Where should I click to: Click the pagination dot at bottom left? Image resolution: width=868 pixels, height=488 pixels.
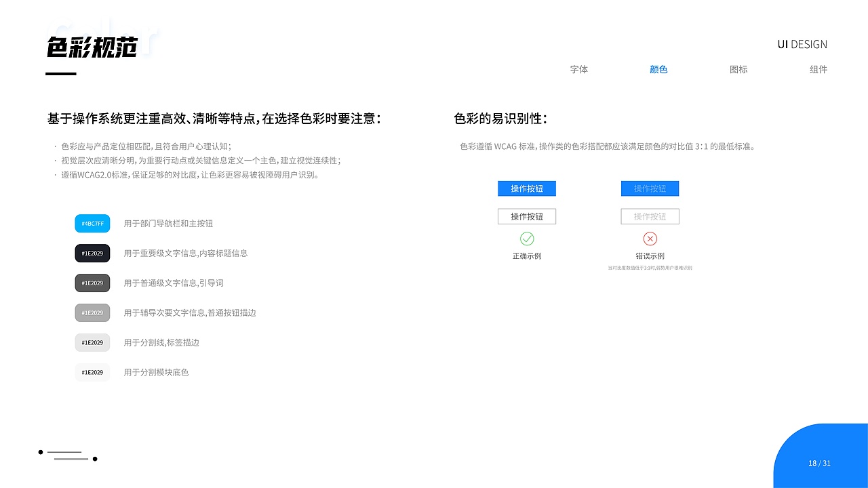point(40,452)
